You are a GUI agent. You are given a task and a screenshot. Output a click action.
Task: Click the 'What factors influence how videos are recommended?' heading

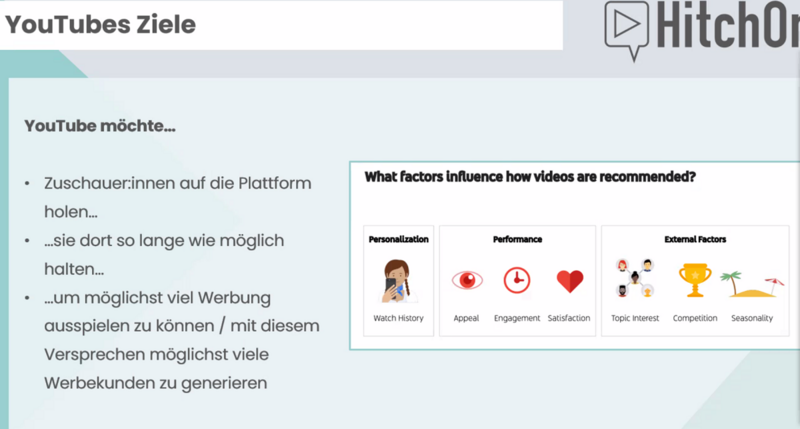530,177
